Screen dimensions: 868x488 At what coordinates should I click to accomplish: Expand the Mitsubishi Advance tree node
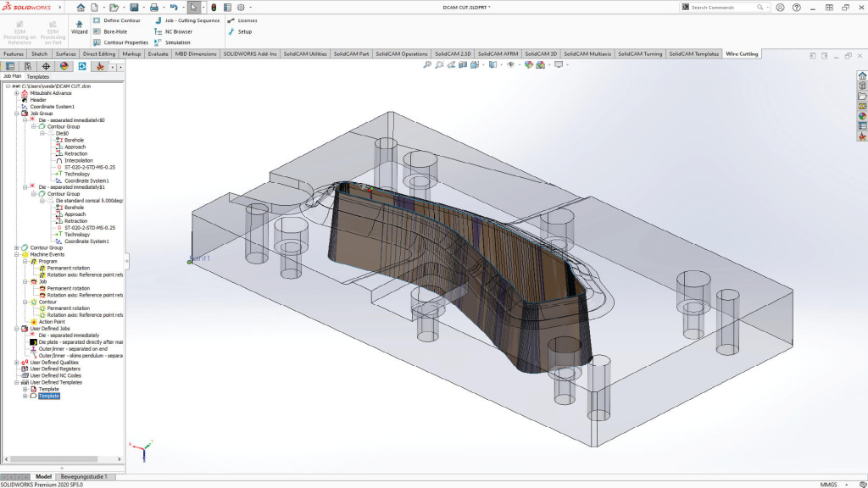pyautogui.click(x=16, y=93)
